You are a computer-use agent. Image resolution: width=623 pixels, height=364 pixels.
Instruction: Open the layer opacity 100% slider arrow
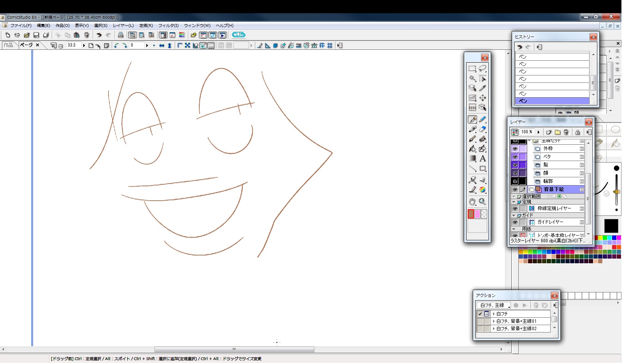539,132
